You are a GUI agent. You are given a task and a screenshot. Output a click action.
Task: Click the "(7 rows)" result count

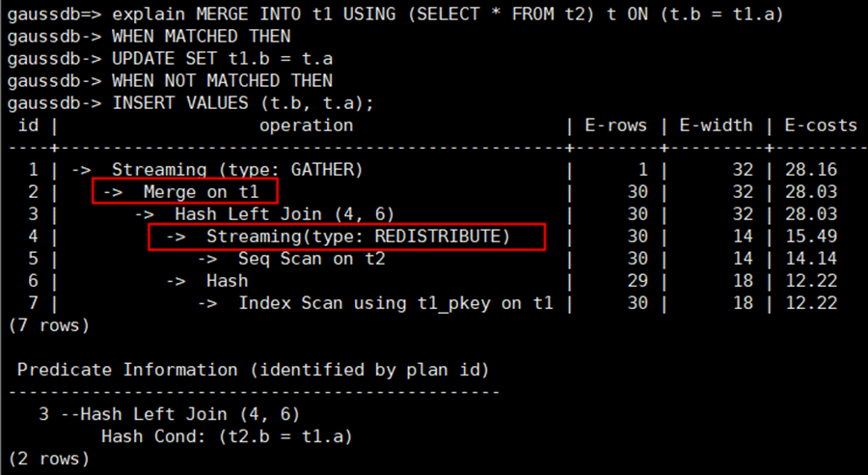click(48, 324)
